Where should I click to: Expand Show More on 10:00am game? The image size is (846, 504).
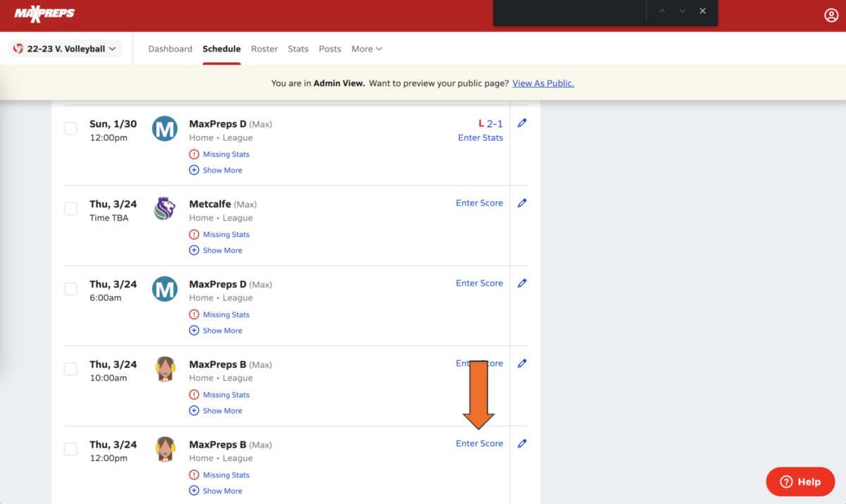point(216,411)
